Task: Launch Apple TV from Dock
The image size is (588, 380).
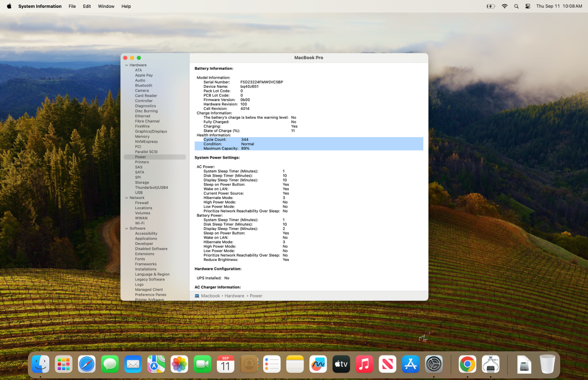Action: click(341, 364)
